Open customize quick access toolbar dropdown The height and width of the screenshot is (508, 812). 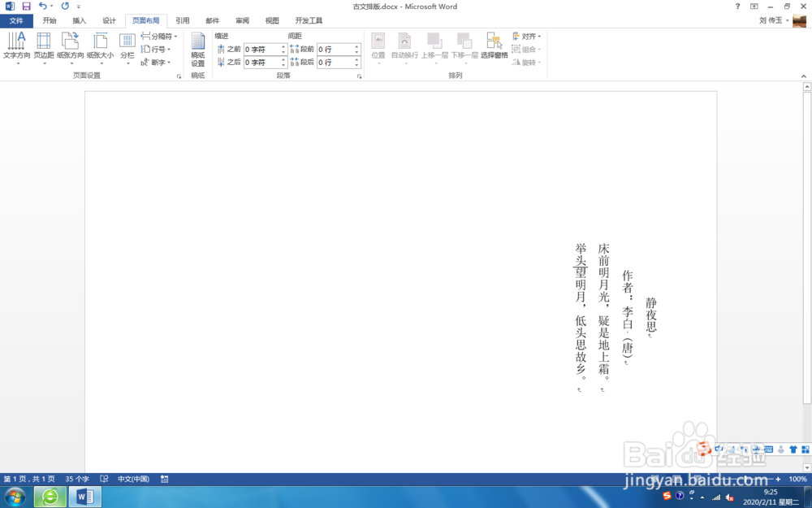(x=79, y=7)
